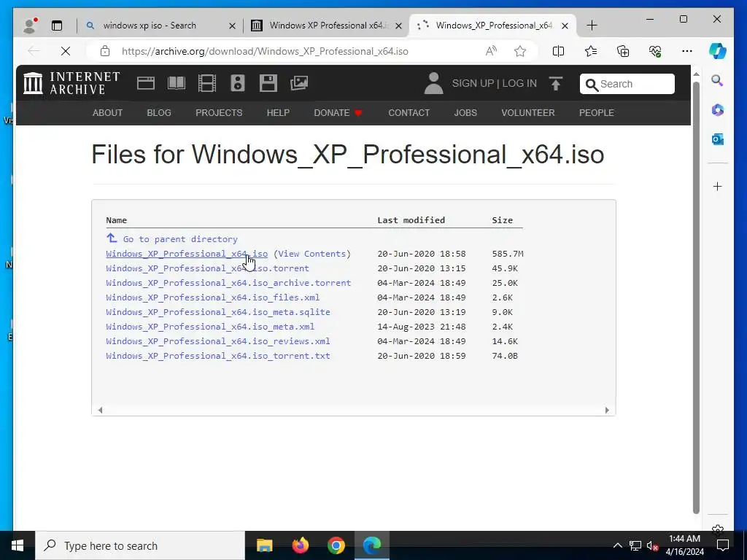This screenshot has height=560, width=747.
Task: Click the LOG IN link
Action: (519, 83)
